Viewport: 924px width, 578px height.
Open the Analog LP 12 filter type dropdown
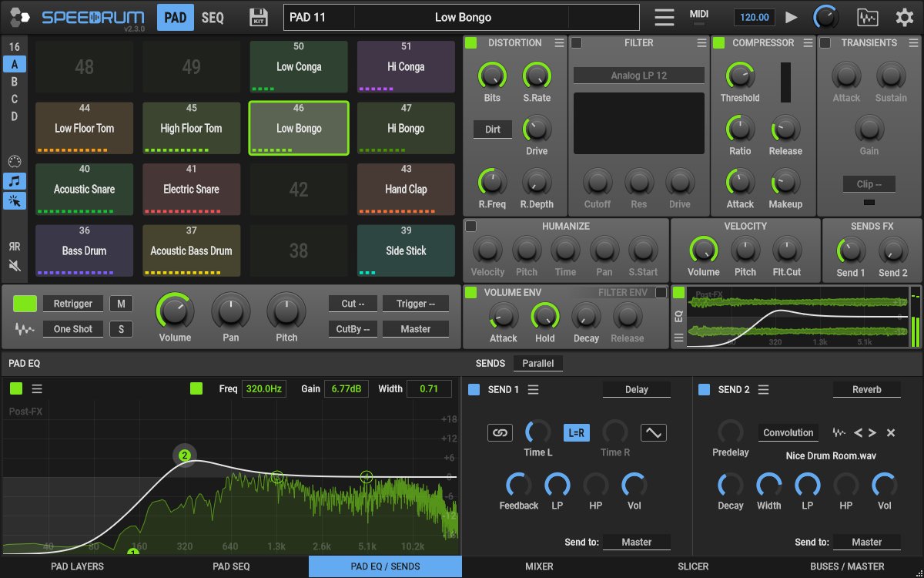(638, 76)
